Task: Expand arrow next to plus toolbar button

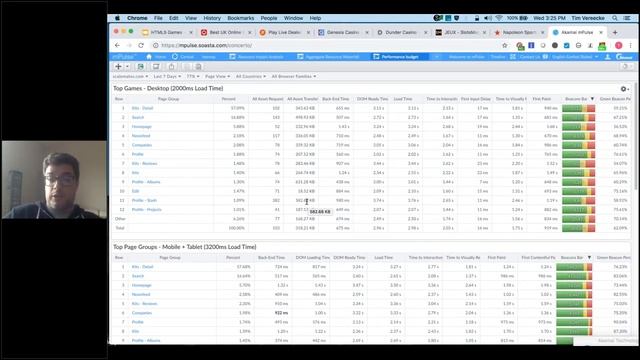Action: 127,67
